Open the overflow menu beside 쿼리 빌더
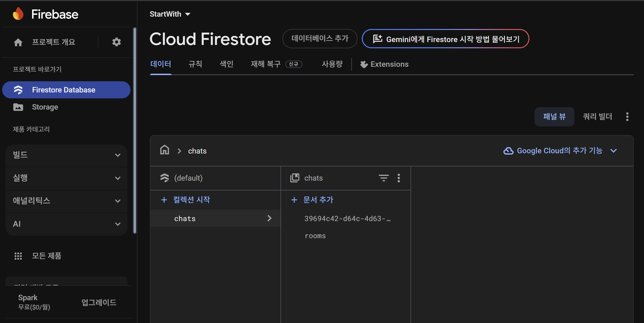The image size is (644, 323). pyautogui.click(x=627, y=116)
